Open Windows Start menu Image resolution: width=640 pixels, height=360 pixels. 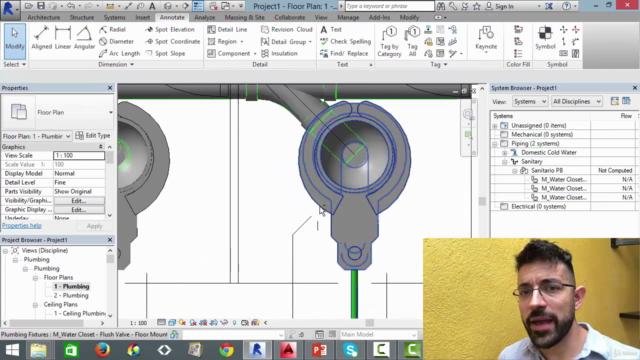click(12, 350)
